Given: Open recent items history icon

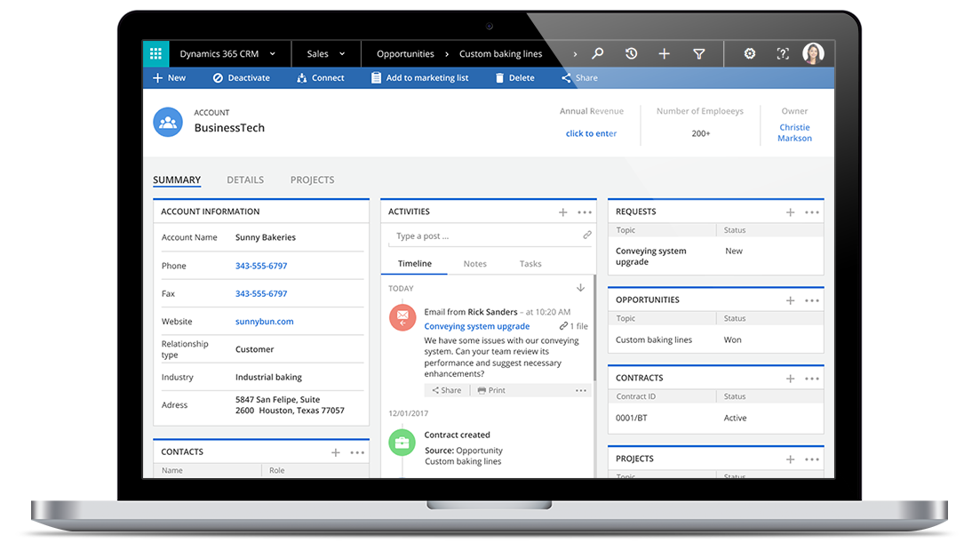Looking at the screenshot, I should pos(631,54).
